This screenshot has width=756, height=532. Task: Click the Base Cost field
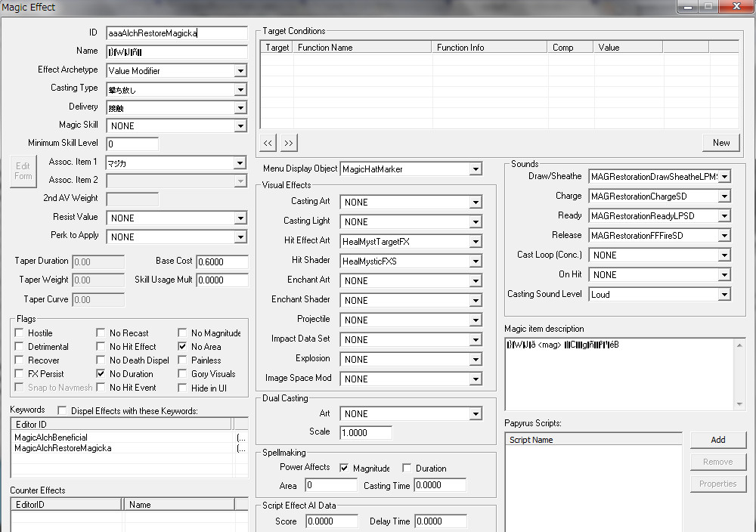tap(222, 261)
